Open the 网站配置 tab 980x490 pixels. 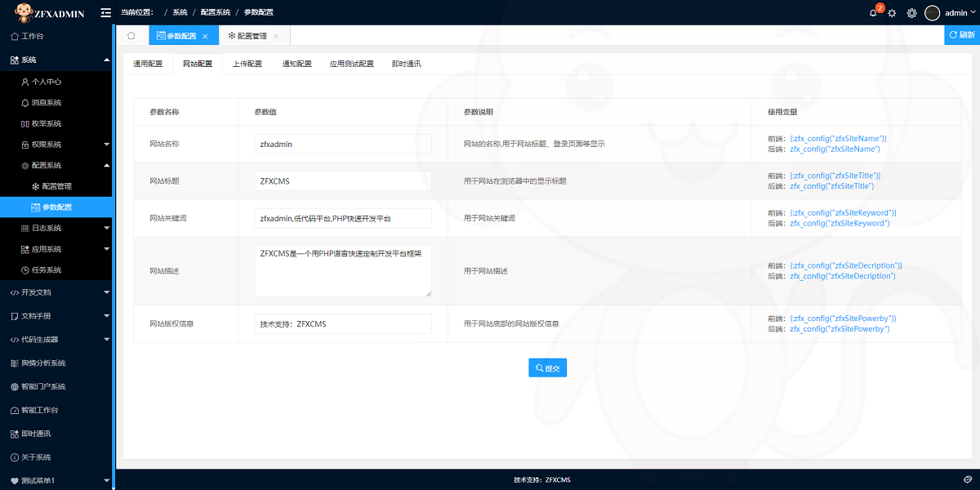pos(198,64)
